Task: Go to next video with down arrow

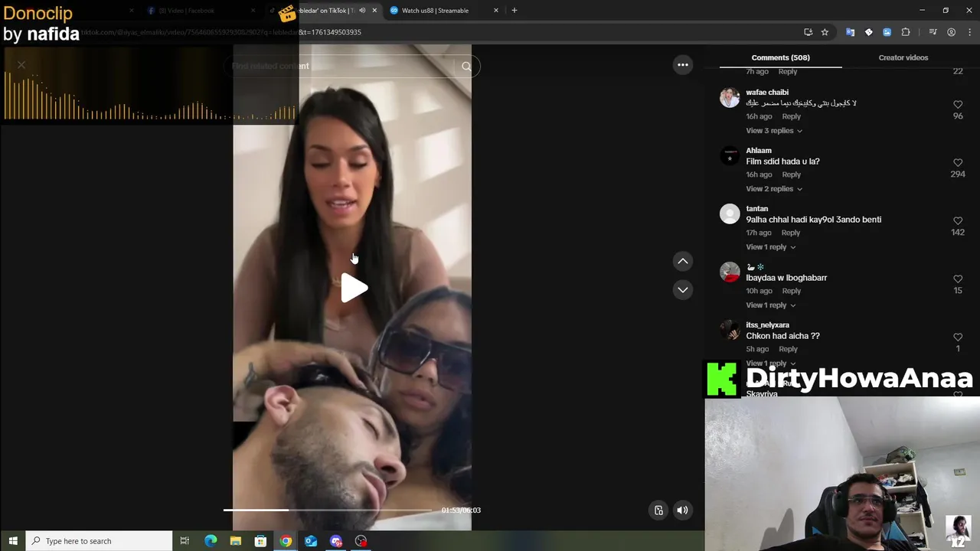Action: pyautogui.click(x=683, y=290)
